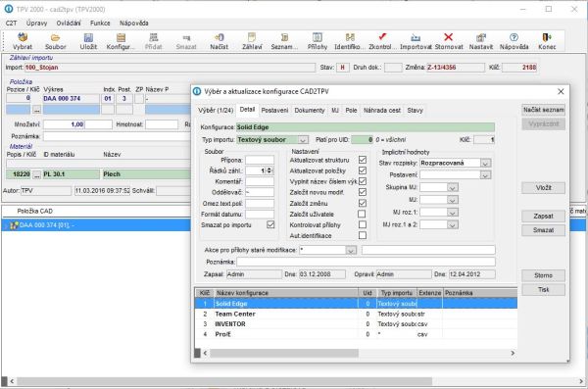Switch to the Postavení tab
The width and height of the screenshot is (588, 389).
[x=274, y=111]
